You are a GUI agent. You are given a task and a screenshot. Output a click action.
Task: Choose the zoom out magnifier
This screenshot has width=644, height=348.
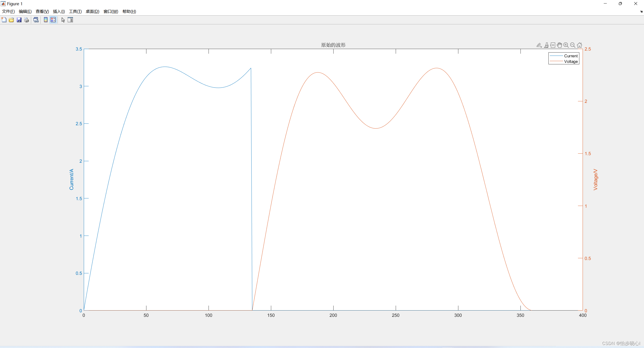[x=573, y=45]
